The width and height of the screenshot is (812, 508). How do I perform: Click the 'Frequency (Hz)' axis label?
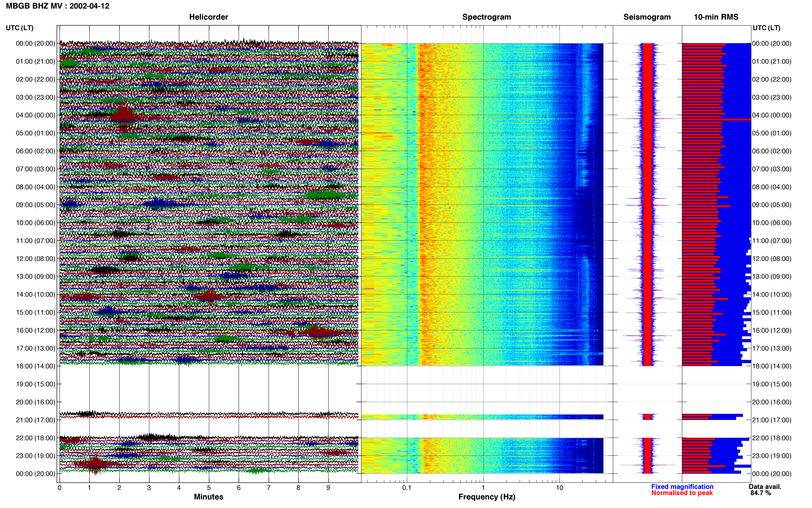click(x=487, y=497)
